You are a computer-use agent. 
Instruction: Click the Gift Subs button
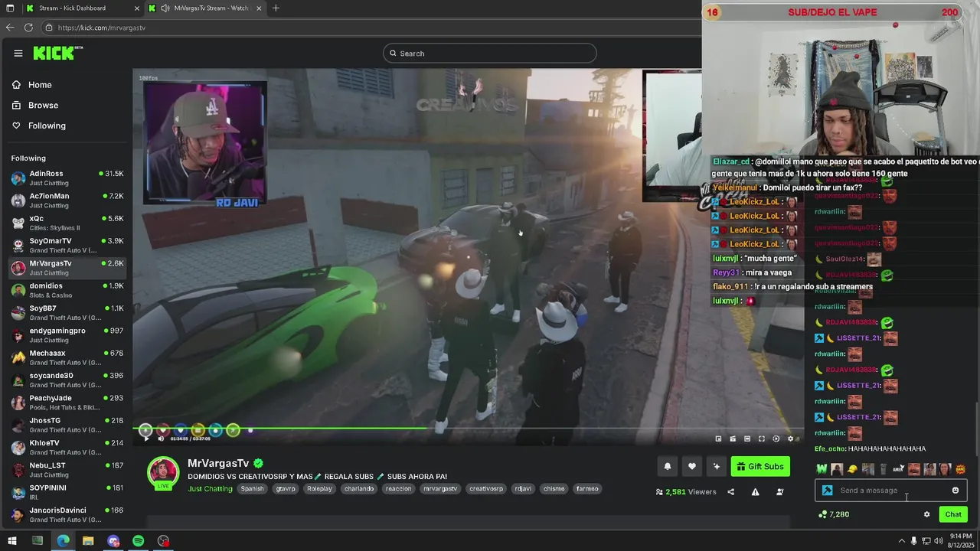(760, 466)
